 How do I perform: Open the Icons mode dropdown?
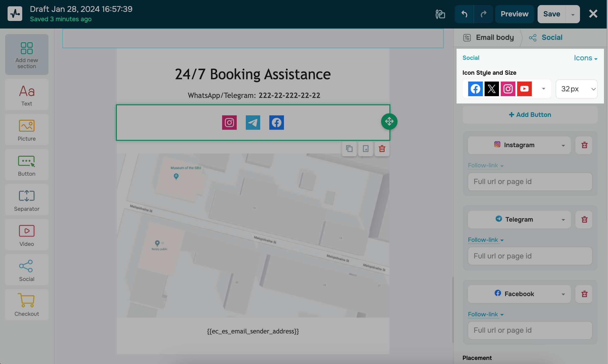pyautogui.click(x=585, y=58)
